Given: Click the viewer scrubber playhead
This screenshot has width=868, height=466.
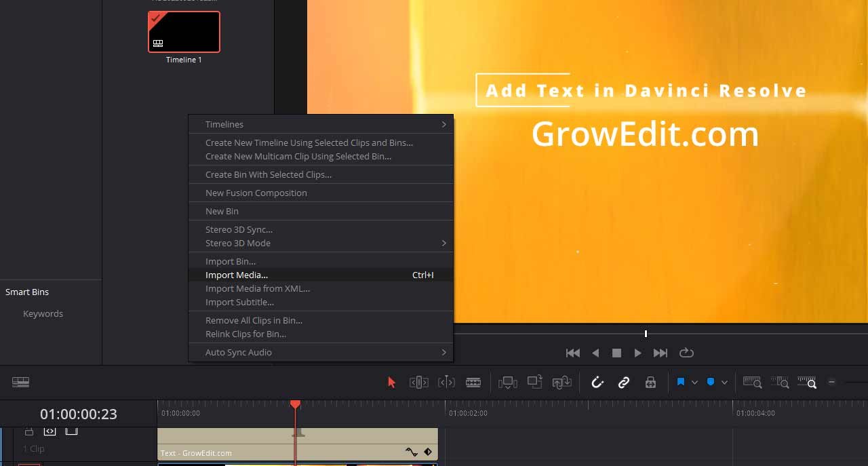Looking at the screenshot, I should [646, 334].
